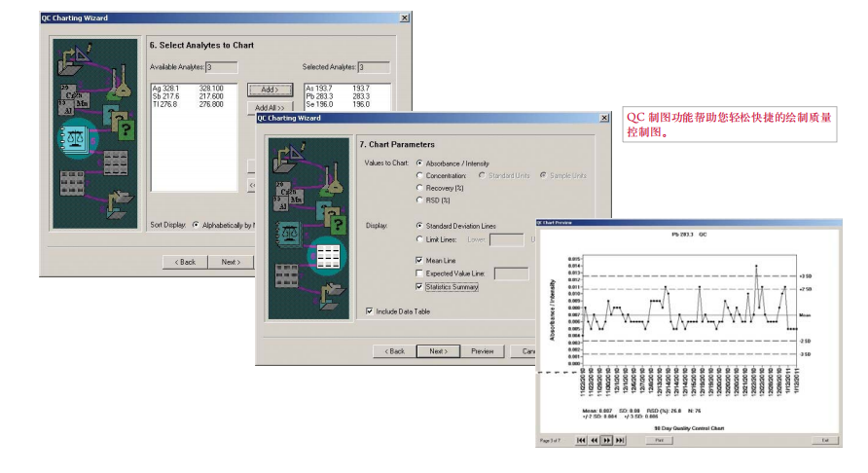This screenshot has width=868, height=473.
Task: Select RSD (%) as values to chart
Action: point(419,200)
